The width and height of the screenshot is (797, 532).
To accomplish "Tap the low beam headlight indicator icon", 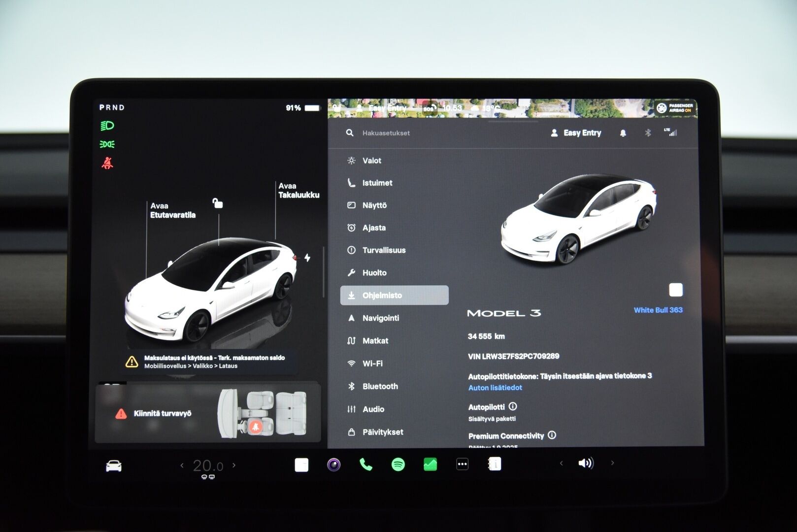I will click(107, 126).
